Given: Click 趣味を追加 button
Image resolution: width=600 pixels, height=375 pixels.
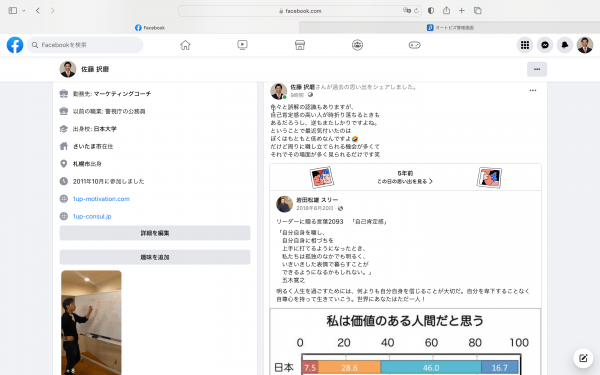Looking at the screenshot, I should pos(155,257).
